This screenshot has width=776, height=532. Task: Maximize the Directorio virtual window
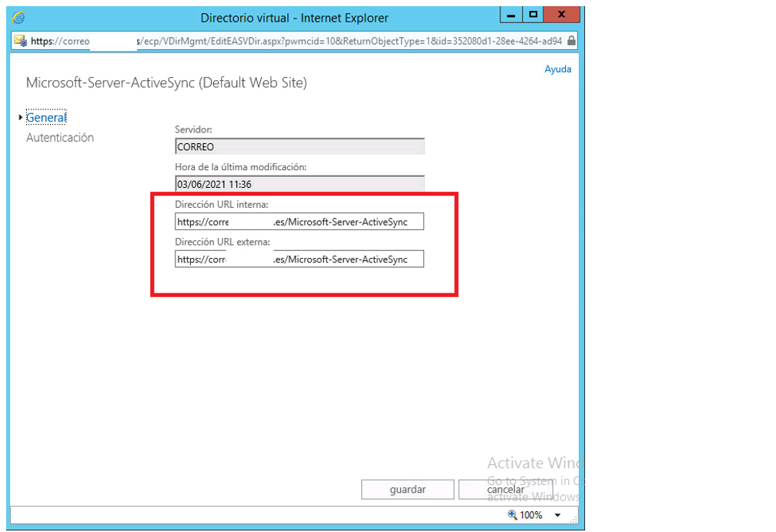coord(533,15)
